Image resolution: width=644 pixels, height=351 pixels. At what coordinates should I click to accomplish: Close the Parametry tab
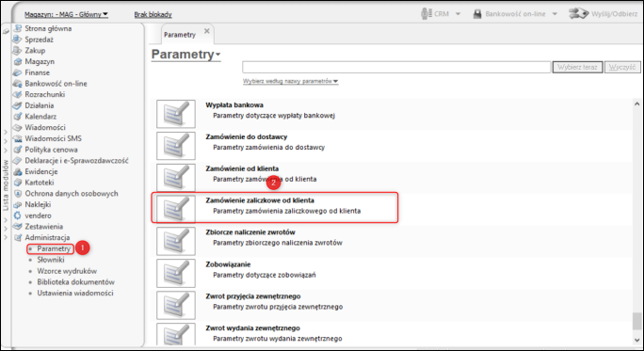pyautogui.click(x=207, y=31)
